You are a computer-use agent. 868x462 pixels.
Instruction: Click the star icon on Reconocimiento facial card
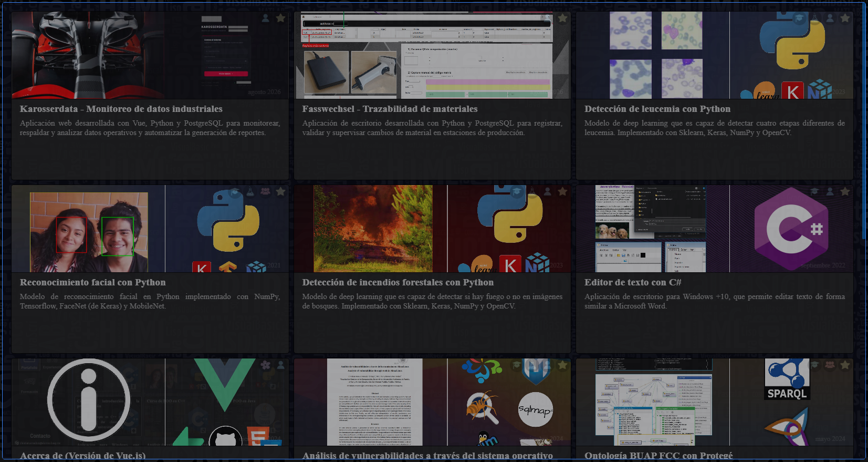tap(281, 192)
